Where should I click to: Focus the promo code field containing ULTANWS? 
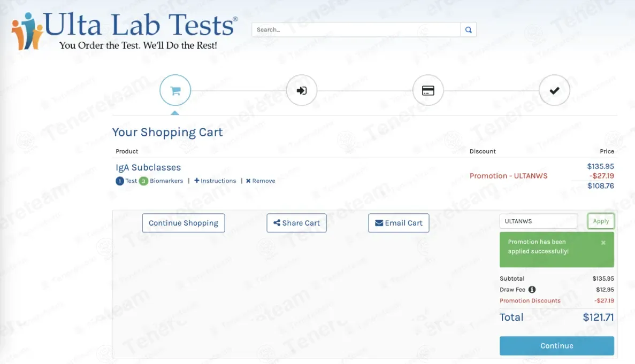coord(538,221)
